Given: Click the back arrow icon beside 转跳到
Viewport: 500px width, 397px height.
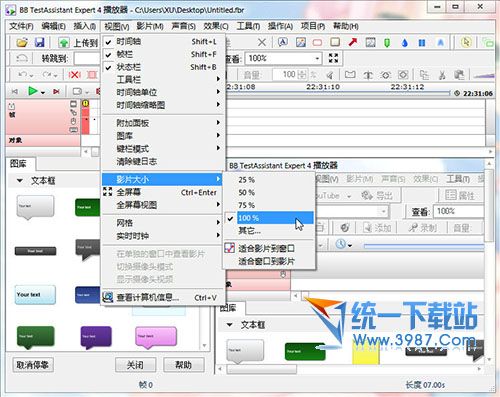Looking at the screenshot, I should click(22, 58).
